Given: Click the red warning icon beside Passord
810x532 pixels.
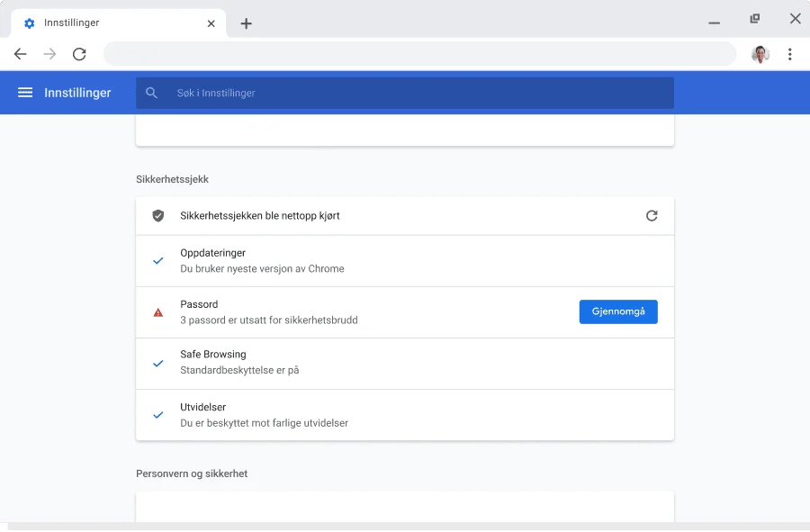Looking at the screenshot, I should [158, 312].
